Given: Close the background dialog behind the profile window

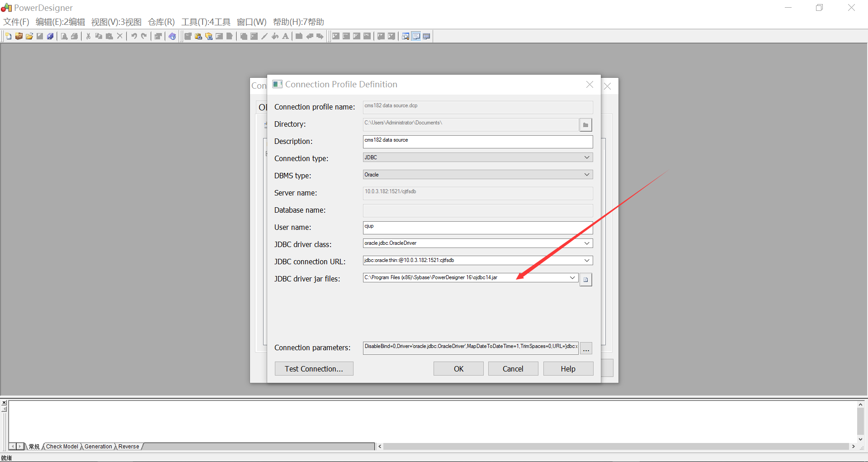Looking at the screenshot, I should click(x=608, y=86).
